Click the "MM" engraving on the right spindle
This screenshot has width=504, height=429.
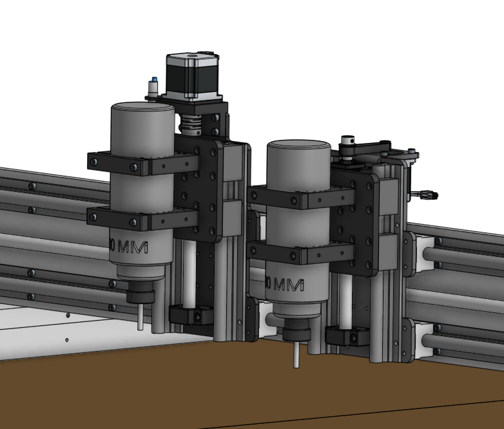[x=289, y=285]
